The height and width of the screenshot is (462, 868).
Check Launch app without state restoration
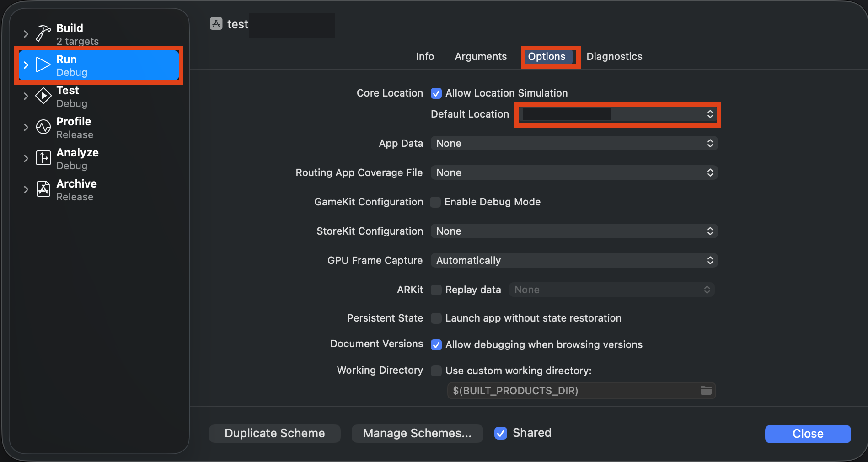(436, 318)
